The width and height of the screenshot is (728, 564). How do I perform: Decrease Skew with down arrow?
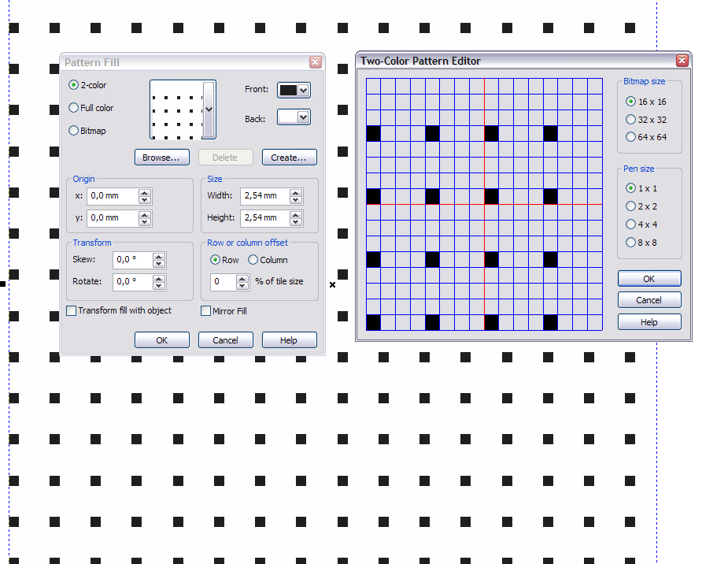coord(159,263)
